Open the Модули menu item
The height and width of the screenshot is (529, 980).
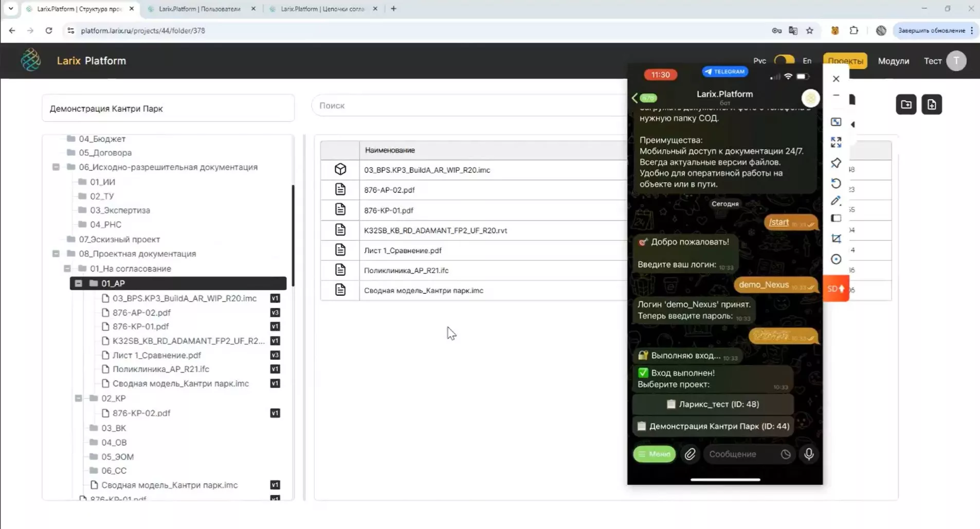[x=893, y=61]
